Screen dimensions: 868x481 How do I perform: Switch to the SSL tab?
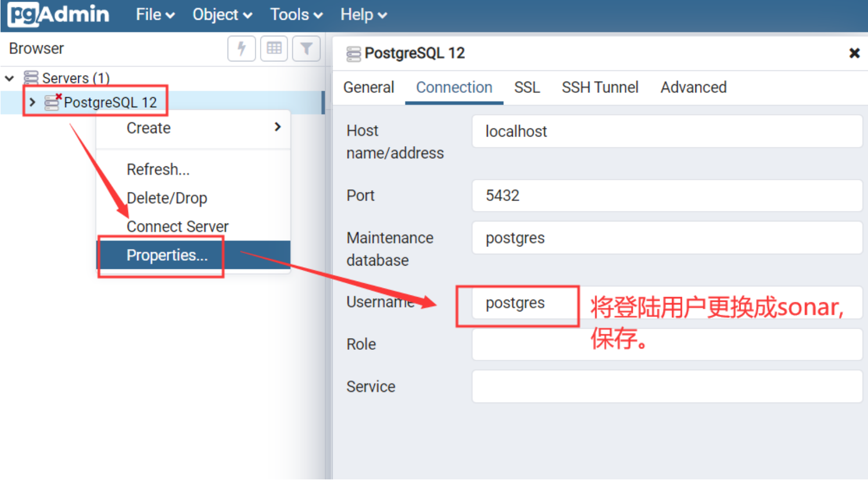(x=527, y=87)
